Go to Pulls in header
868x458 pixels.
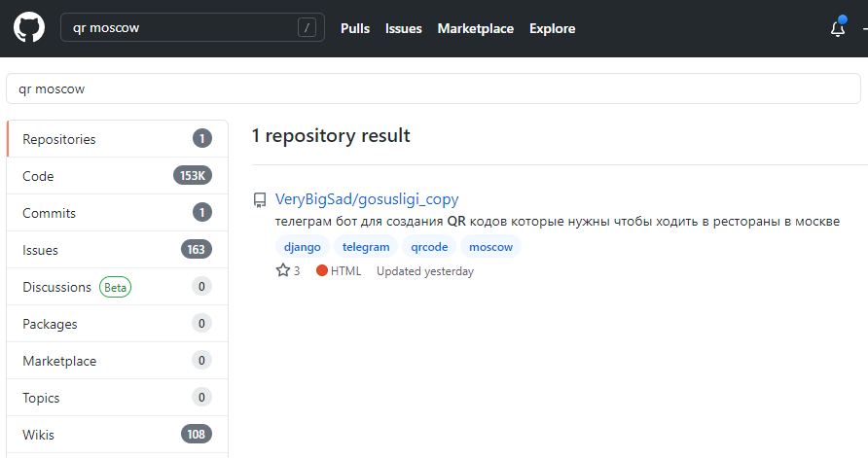pyautogui.click(x=355, y=28)
